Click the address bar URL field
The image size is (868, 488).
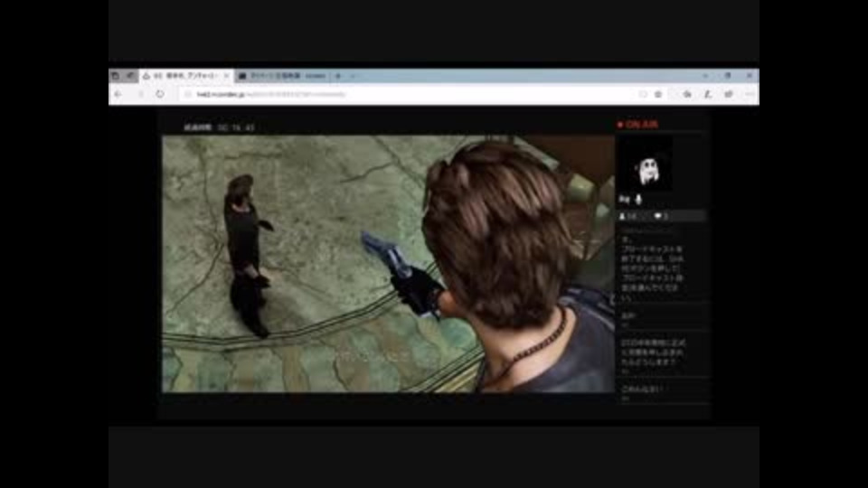tap(410, 95)
